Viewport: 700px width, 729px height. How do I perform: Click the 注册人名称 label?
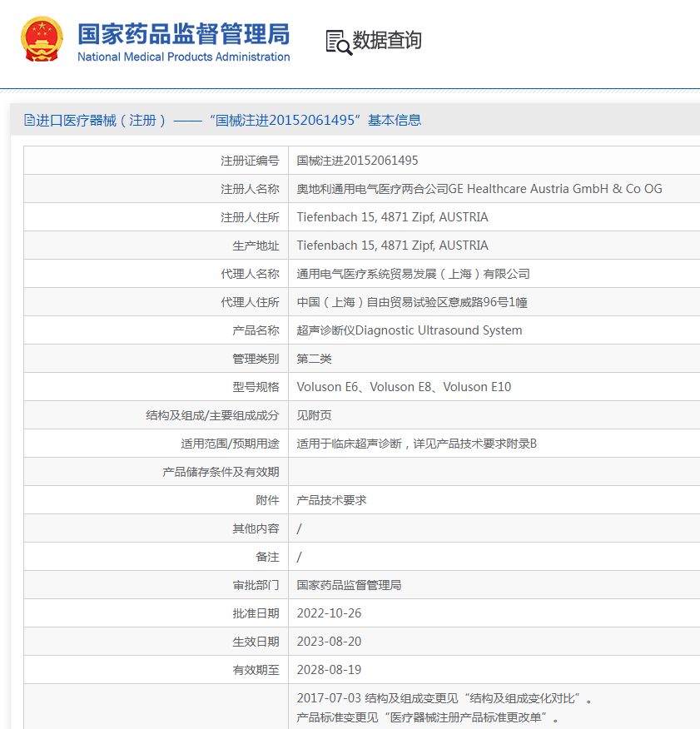click(250, 189)
